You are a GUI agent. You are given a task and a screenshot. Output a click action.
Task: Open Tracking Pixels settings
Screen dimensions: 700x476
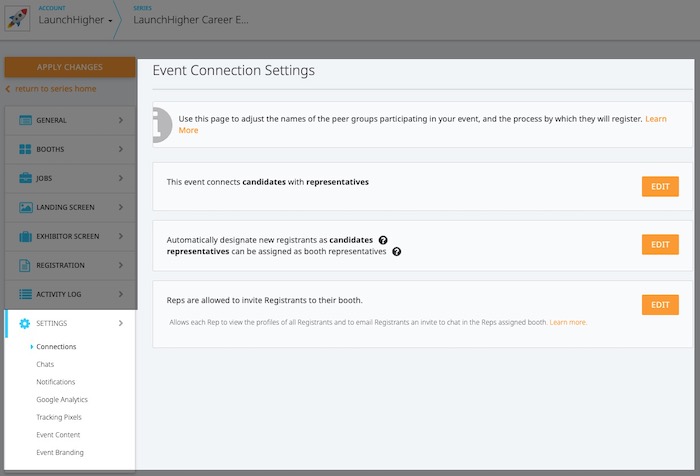(x=59, y=417)
